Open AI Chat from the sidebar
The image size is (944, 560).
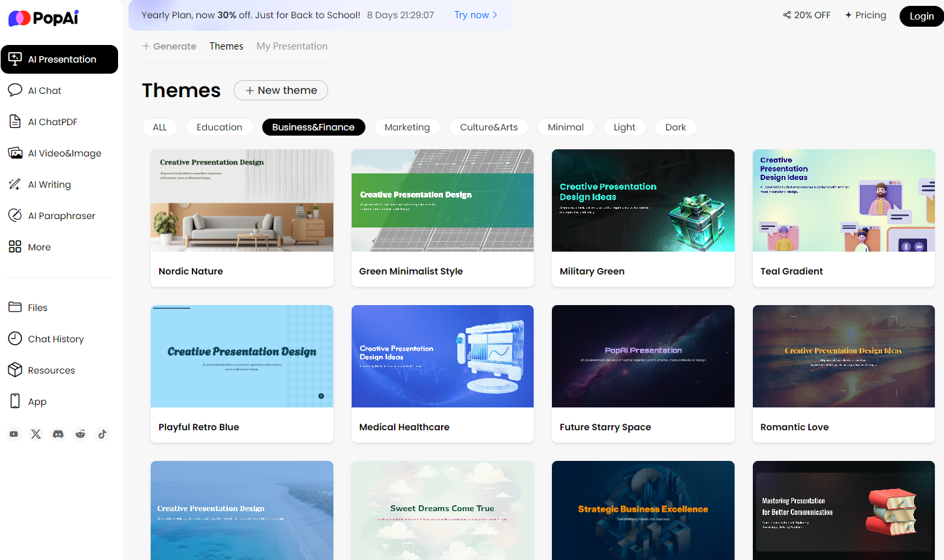[x=43, y=91]
